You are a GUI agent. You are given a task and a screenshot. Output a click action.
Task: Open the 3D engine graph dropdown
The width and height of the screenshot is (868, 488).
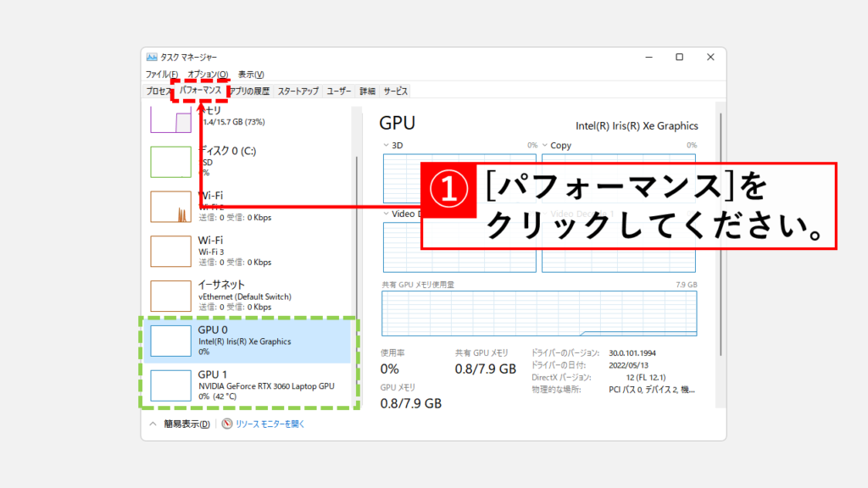(x=387, y=146)
